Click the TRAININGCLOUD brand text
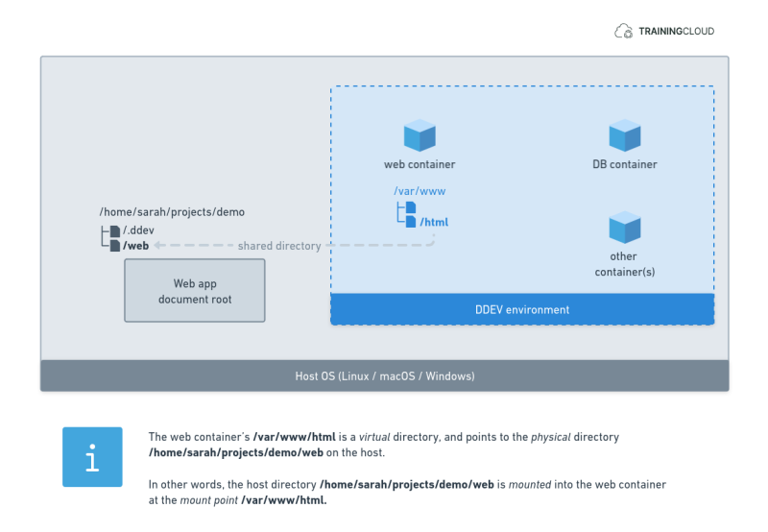 coord(676,32)
